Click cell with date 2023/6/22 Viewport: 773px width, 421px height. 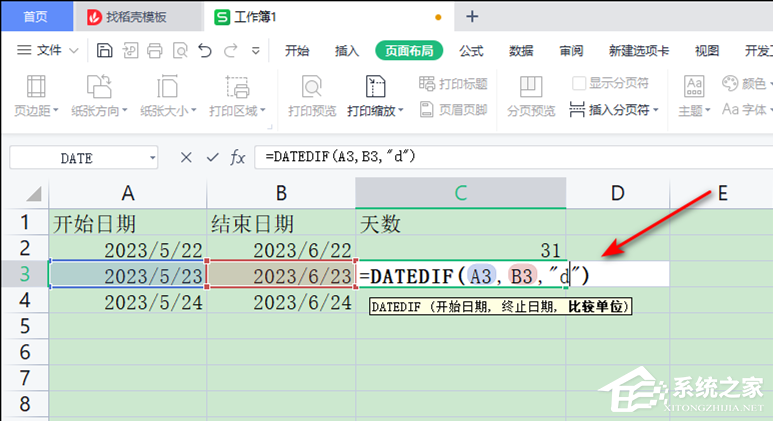(x=281, y=249)
